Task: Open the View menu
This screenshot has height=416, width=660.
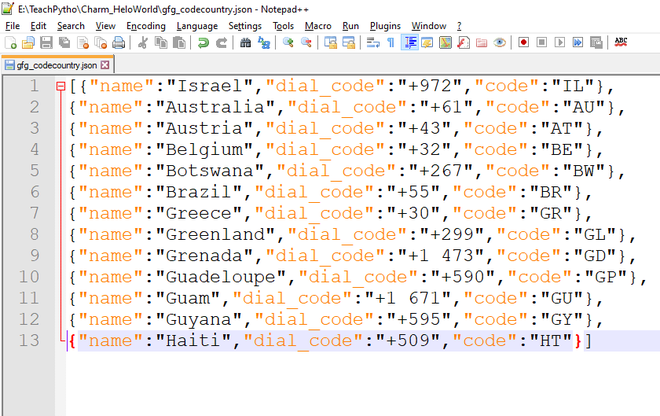Action: click(105, 26)
